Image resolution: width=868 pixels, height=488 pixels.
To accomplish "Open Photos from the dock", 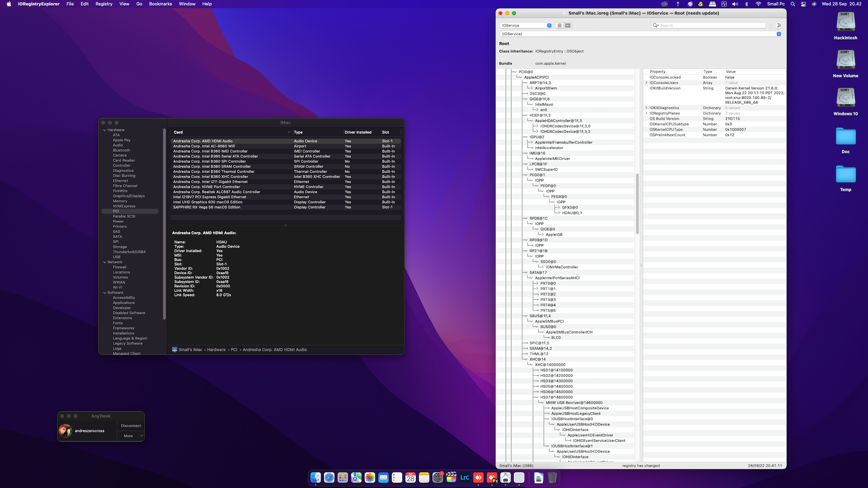I will point(370,478).
